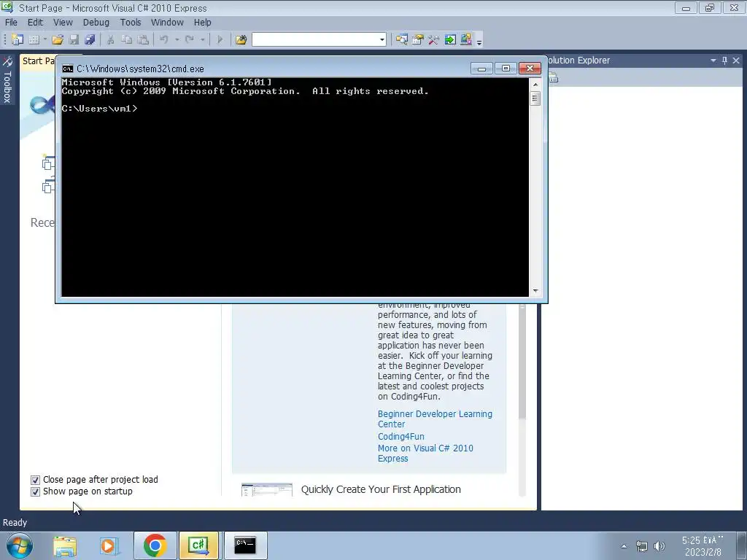Open the Help menu
Viewport: 747px width, 560px height.
(x=202, y=23)
